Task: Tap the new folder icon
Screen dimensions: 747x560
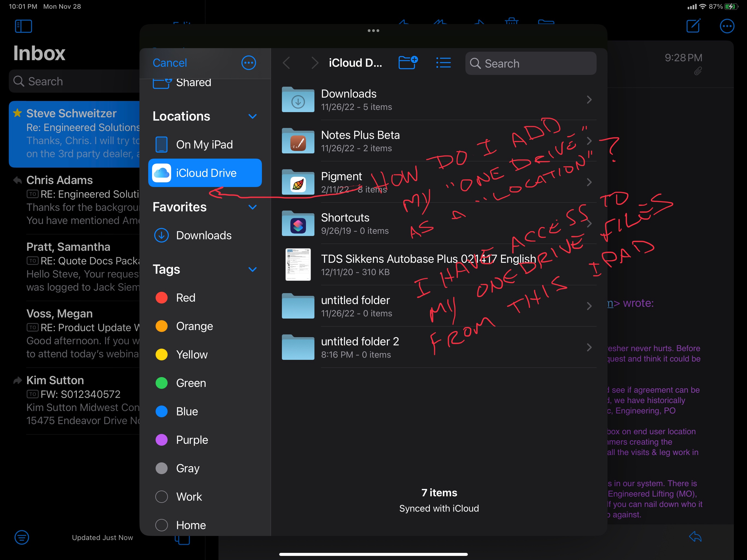Action: [408, 63]
